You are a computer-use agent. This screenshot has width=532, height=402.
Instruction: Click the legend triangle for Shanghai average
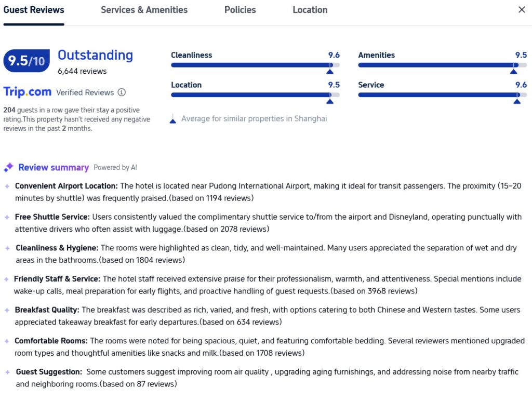tap(173, 120)
